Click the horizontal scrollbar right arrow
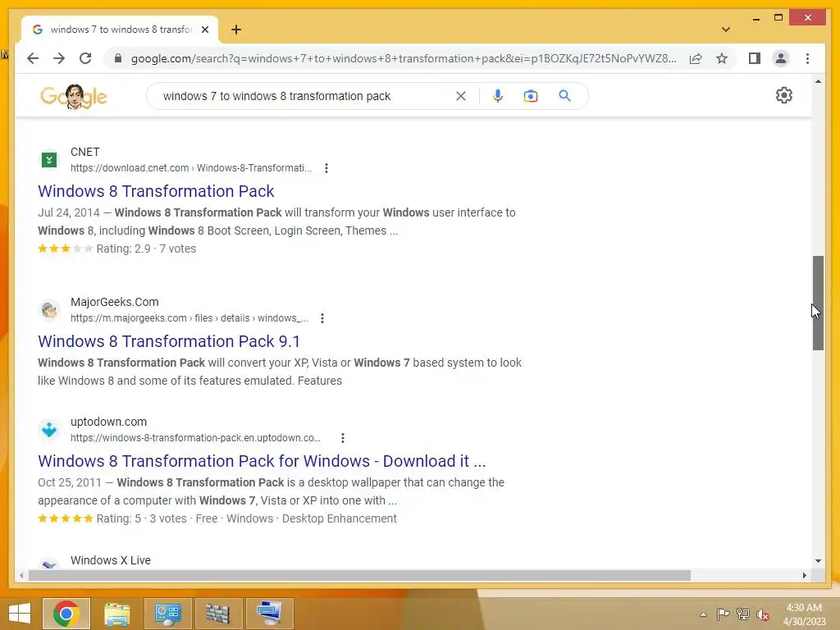 804,575
